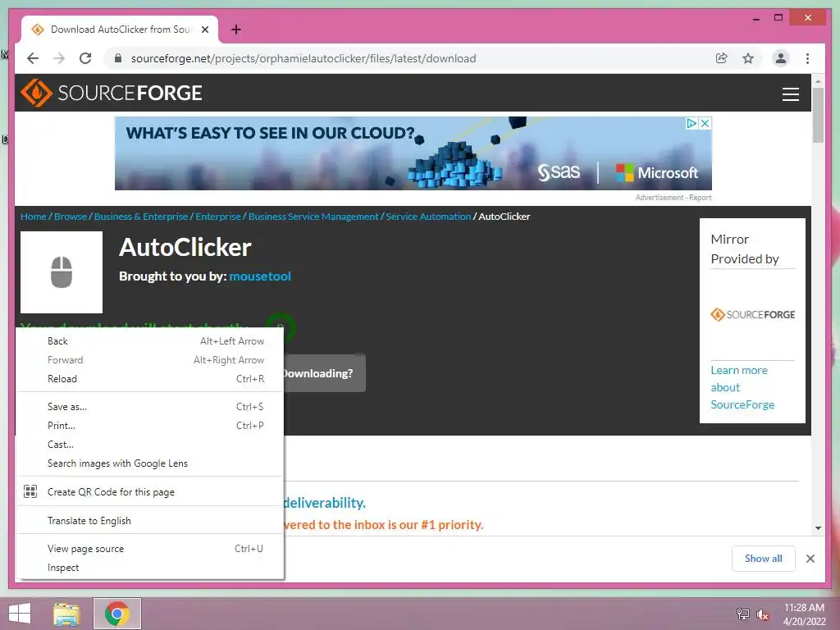840x630 pixels.
Task: Click the AutoClicker mouse project icon
Action: pos(62,272)
